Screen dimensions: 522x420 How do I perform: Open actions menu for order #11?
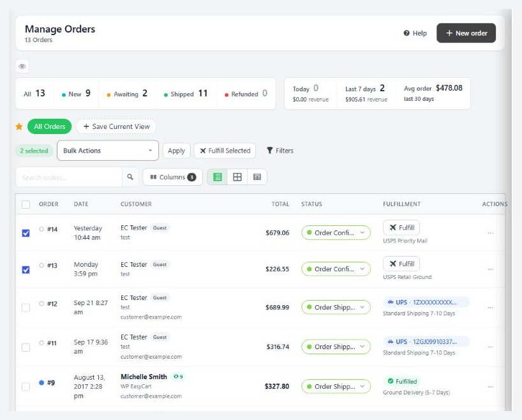(x=490, y=347)
